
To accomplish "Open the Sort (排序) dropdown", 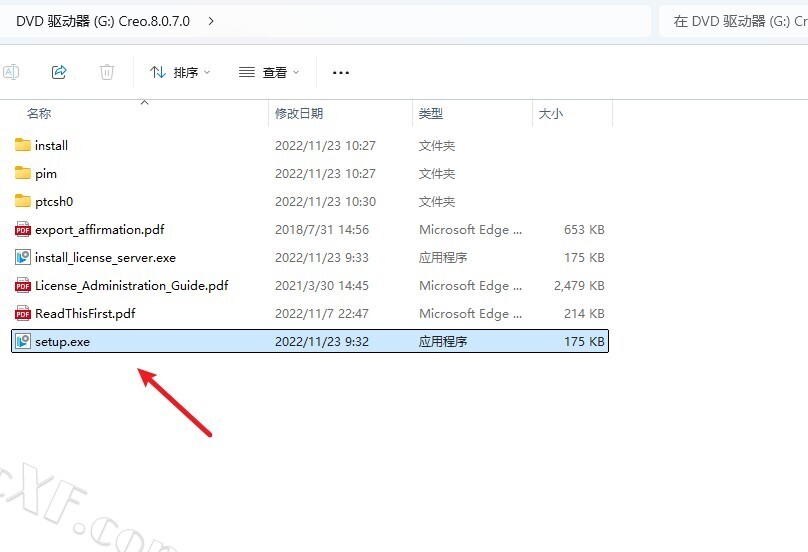I will 180,73.
